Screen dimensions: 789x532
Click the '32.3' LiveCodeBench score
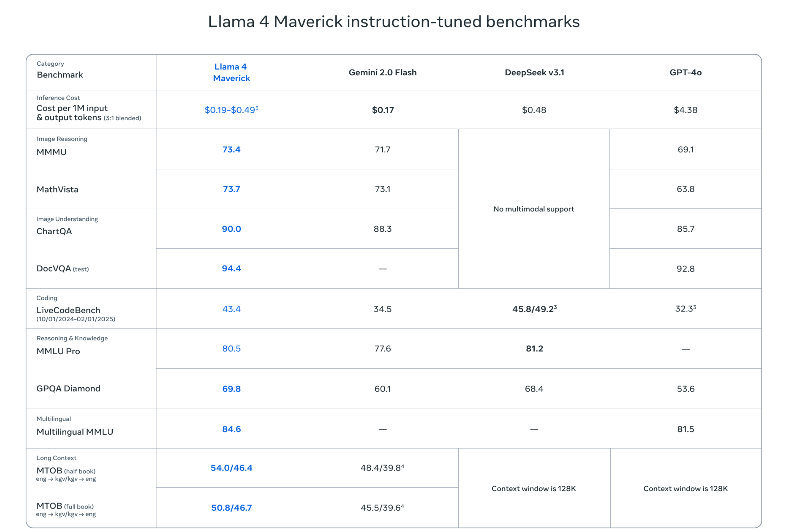pos(686,308)
